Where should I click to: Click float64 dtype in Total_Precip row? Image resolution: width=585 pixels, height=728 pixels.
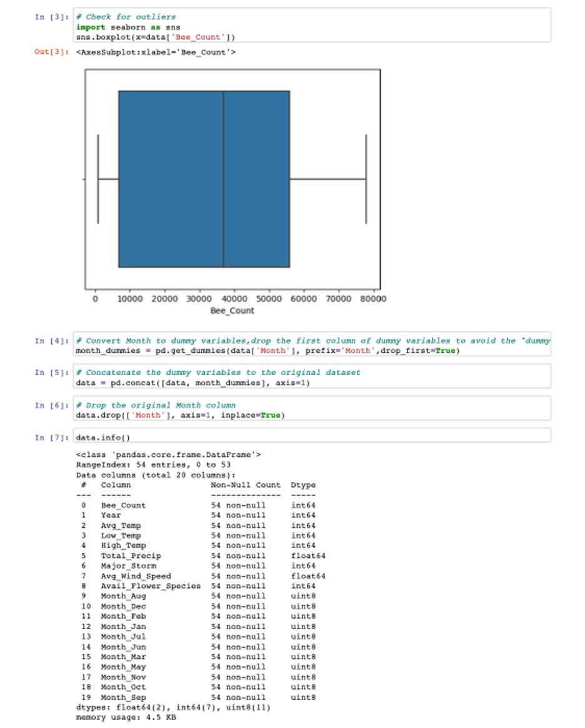pyautogui.click(x=308, y=556)
